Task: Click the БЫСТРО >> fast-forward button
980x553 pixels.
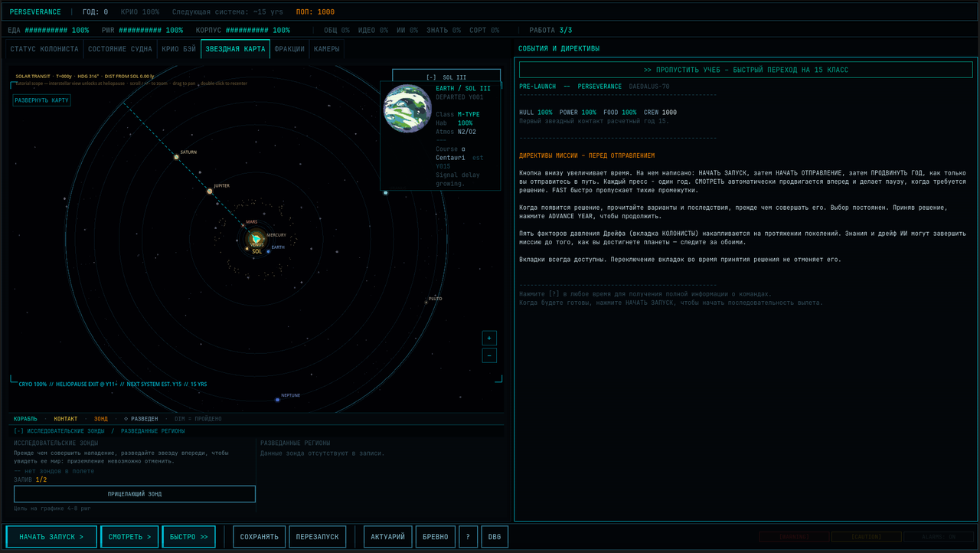Action: (188, 537)
